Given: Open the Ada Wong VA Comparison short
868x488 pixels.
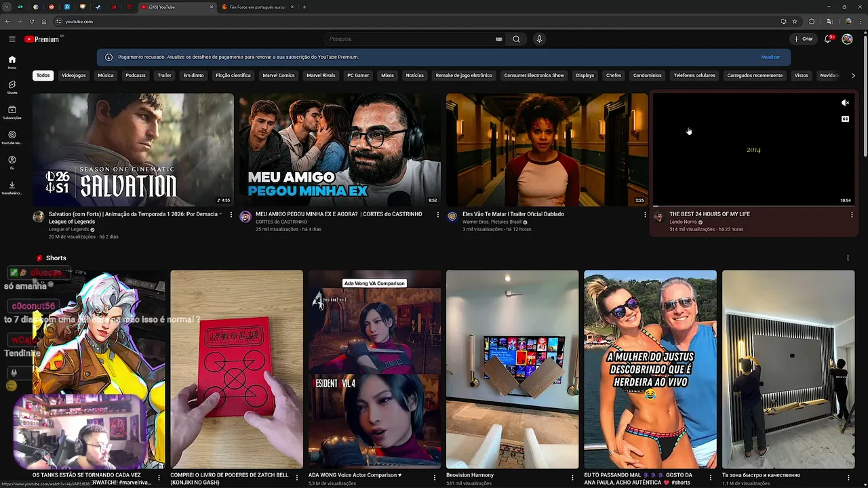Looking at the screenshot, I should point(374,369).
